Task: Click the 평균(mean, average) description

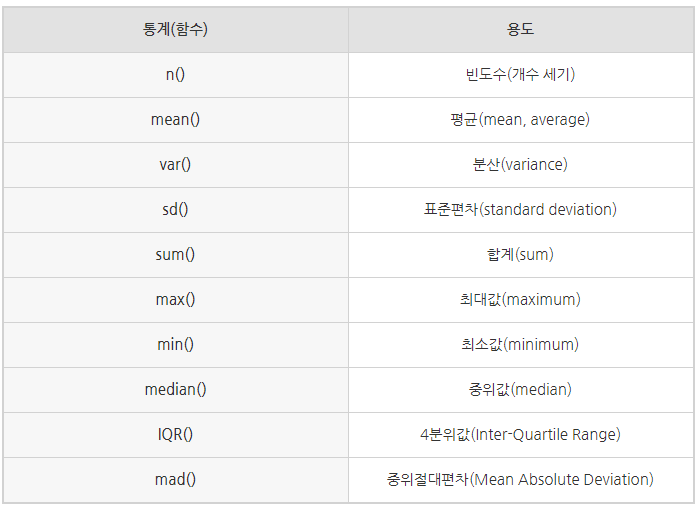Action: pyautogui.click(x=521, y=120)
